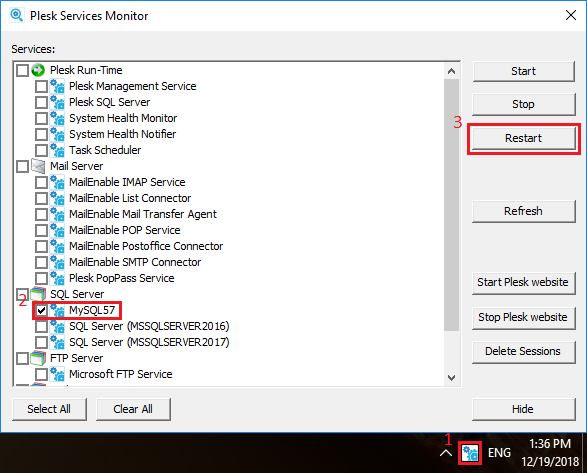Click Stop Plesk website button
This screenshot has width=587, height=473.
[523, 318]
